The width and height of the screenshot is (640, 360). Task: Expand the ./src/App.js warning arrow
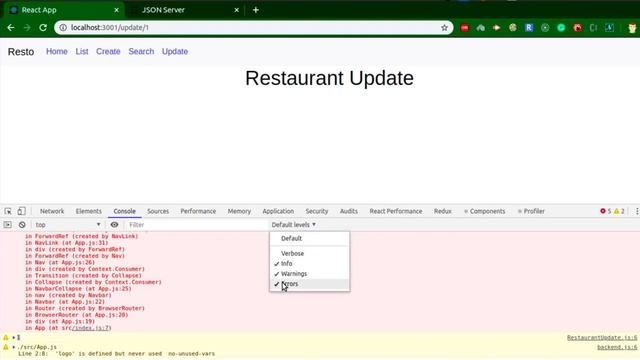coord(13,347)
